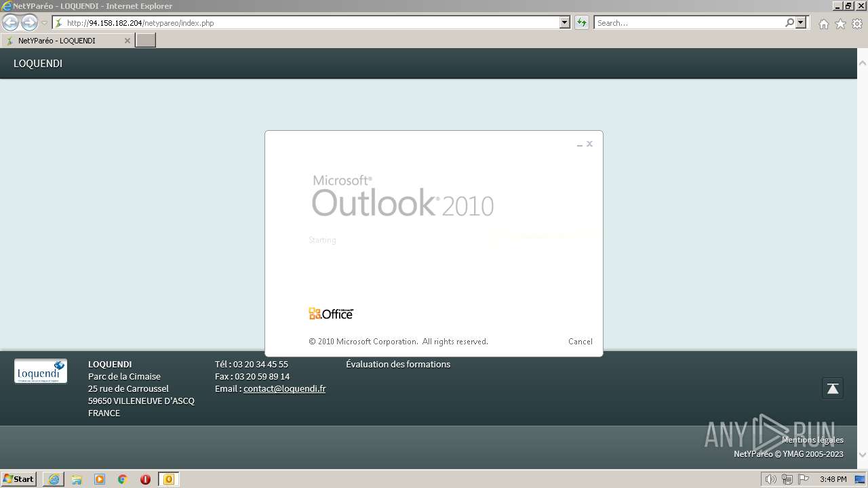The image size is (868, 488).
Task: Minimize the Outlook 2010 splash screen
Action: click(580, 144)
